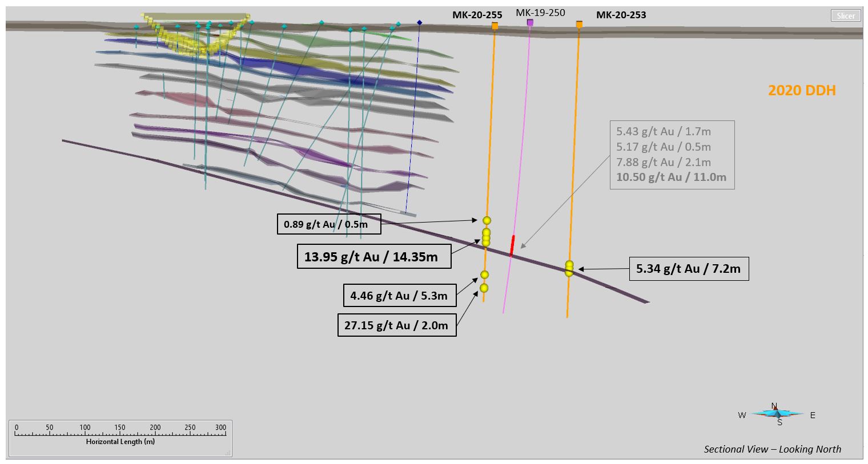Click the grey 10.50 g/t Au / 11.0m text
The width and height of the screenshot is (868, 464).
pyautogui.click(x=671, y=177)
